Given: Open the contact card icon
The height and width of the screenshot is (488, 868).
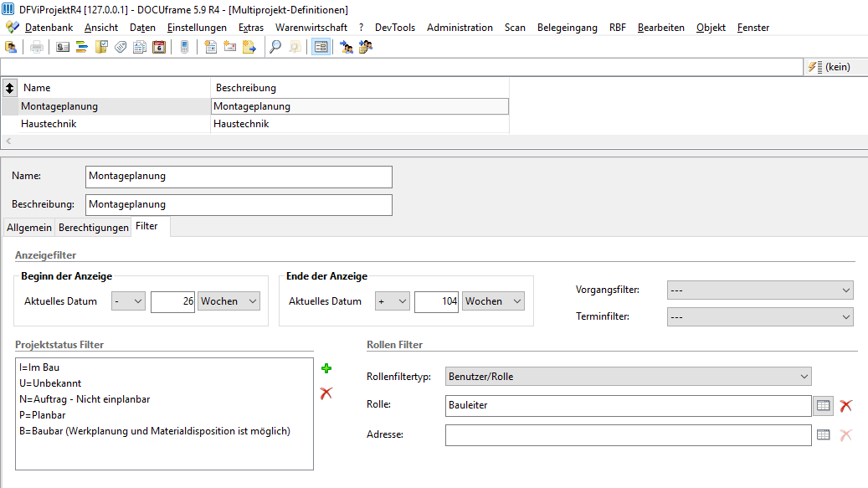Looking at the screenshot, I should pyautogui.click(x=63, y=47).
